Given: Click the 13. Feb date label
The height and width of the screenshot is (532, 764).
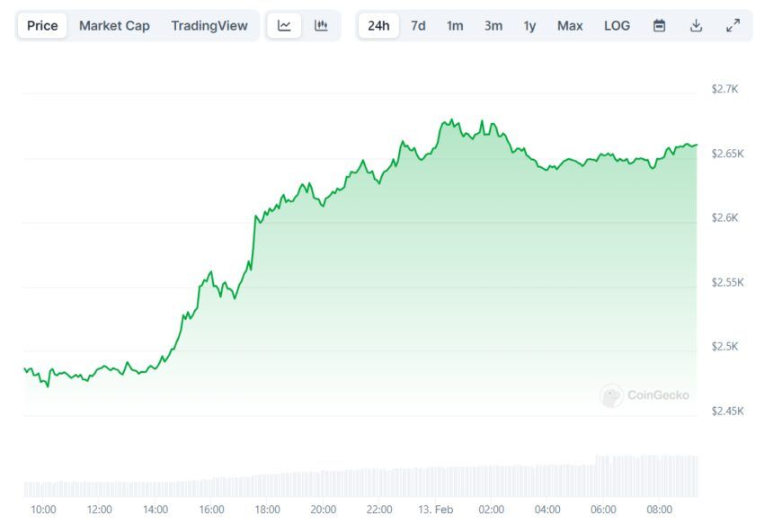Looking at the screenshot, I should 436,510.
